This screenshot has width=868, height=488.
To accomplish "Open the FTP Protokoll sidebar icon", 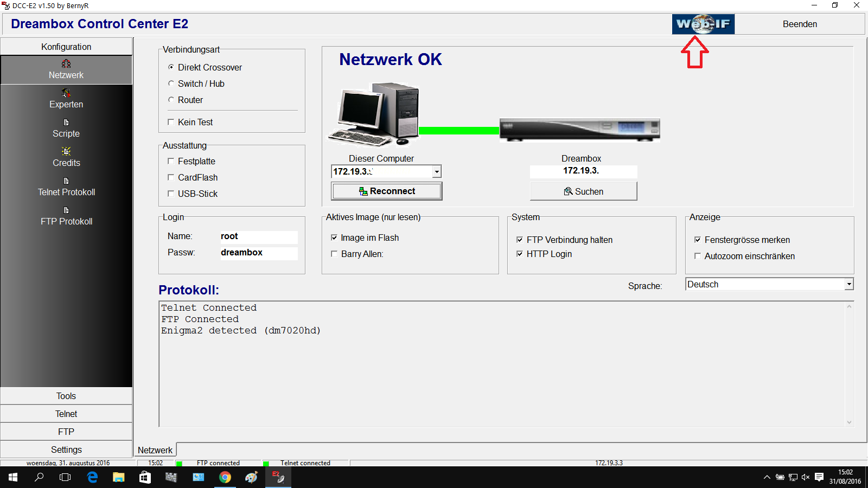I will click(66, 210).
